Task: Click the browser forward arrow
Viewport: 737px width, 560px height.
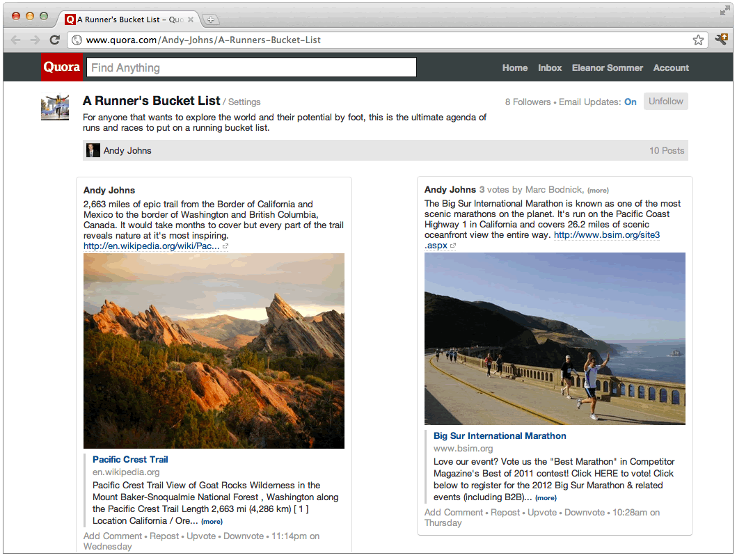Action: click(x=35, y=40)
